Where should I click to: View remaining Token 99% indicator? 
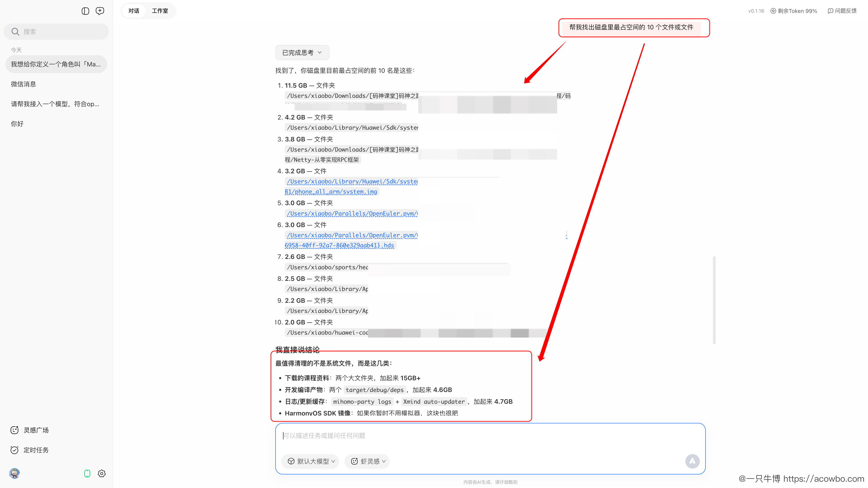(x=794, y=11)
